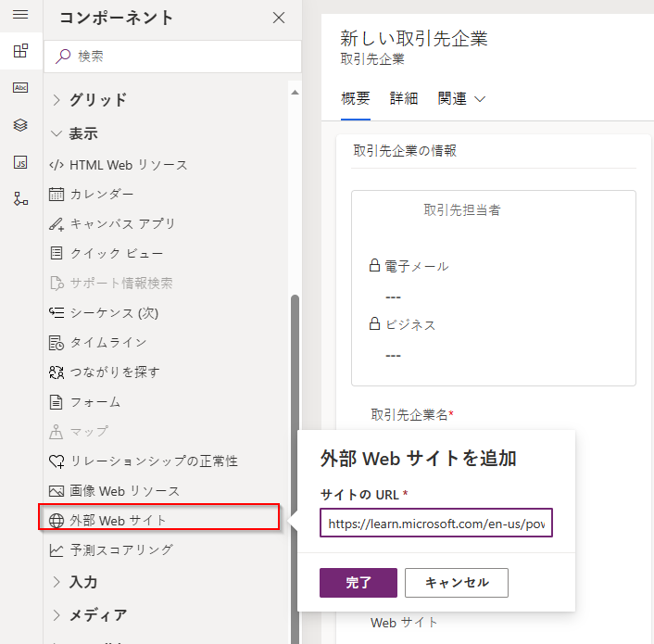Click the image resource picture icon
The width and height of the screenshot is (654, 644).
pyautogui.click(x=57, y=491)
